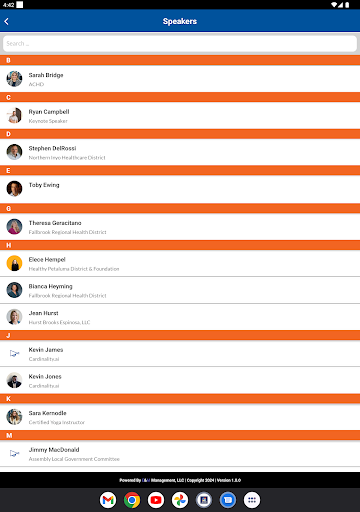Select Sara Kernodle Certified Yoga Instructor

coord(180,417)
